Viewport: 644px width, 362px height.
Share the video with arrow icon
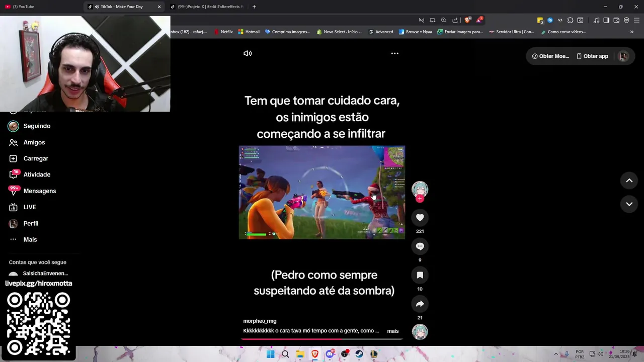(x=420, y=304)
